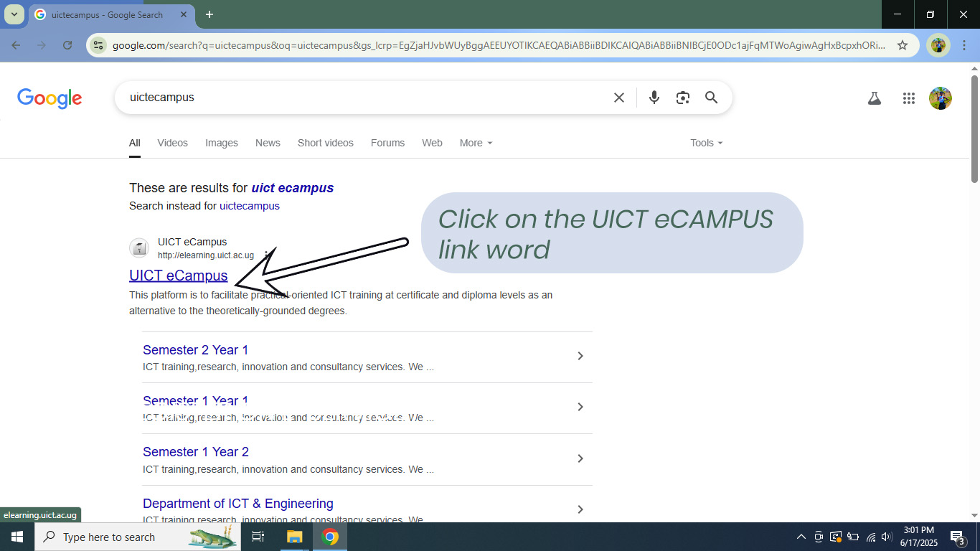Open the UICT eCampus result link
This screenshot has height=551, width=980.
point(178,275)
